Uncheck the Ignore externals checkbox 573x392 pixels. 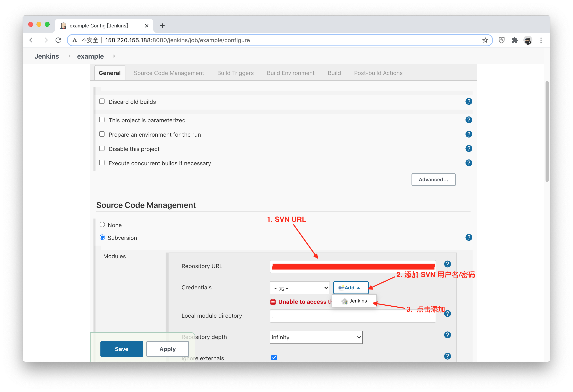[274, 358]
